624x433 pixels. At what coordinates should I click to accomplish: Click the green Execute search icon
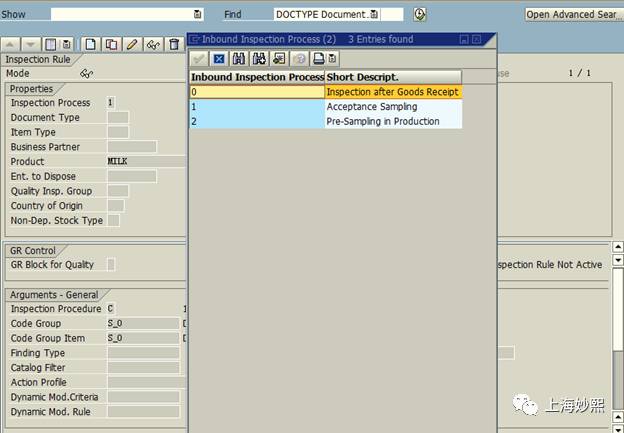[419, 14]
